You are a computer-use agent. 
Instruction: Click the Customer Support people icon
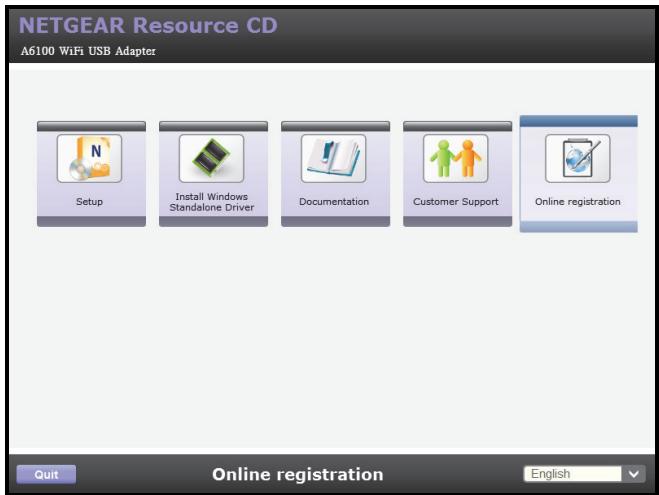tap(456, 158)
